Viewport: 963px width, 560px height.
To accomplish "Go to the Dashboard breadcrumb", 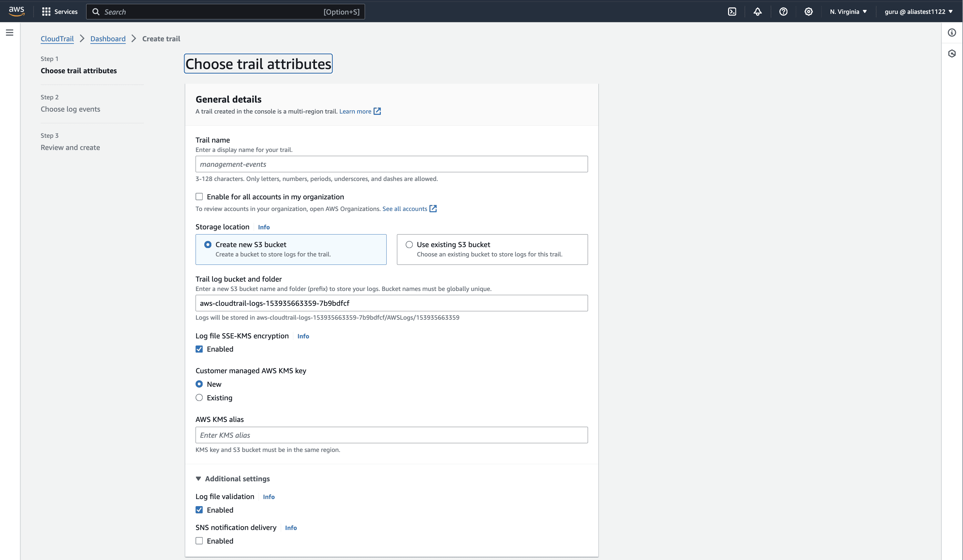I will click(108, 39).
